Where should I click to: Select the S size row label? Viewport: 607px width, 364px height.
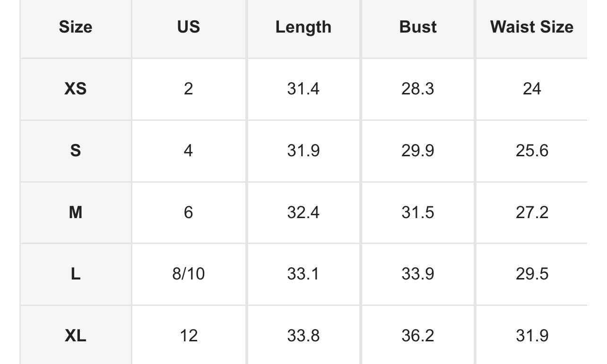pyautogui.click(x=76, y=151)
